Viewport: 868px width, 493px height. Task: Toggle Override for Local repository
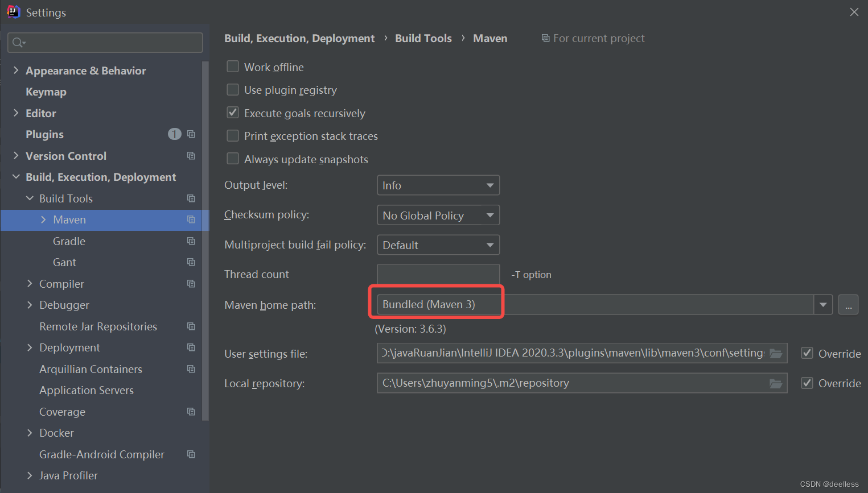(x=807, y=383)
